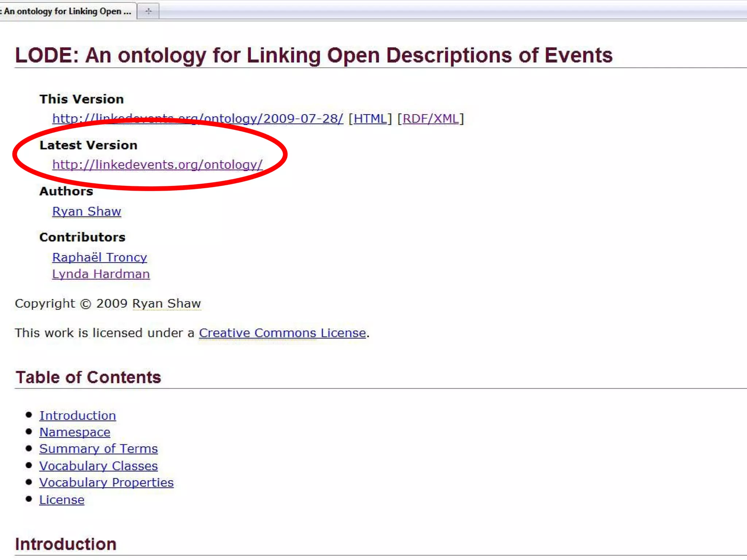Click the 'Table of Contents' heading
The image size is (747, 560).
[88, 377]
